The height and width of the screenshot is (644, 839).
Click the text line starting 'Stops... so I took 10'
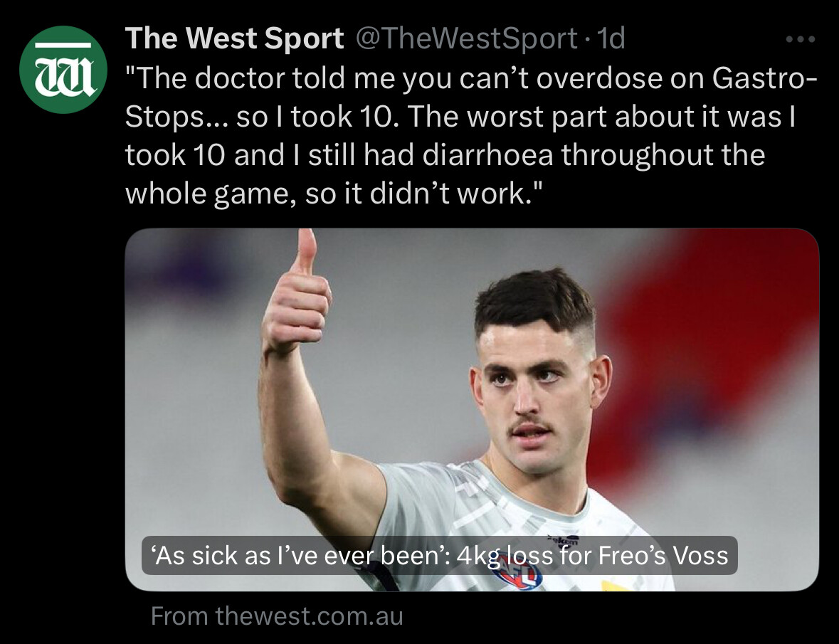pos(460,117)
